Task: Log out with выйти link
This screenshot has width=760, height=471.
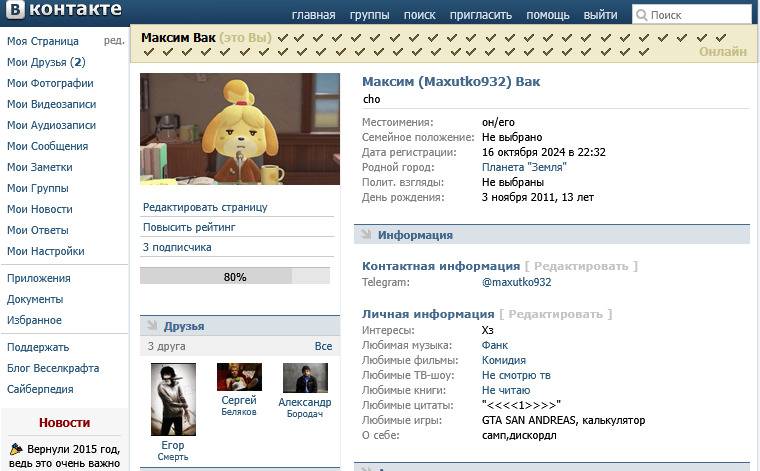Action: 600,15
